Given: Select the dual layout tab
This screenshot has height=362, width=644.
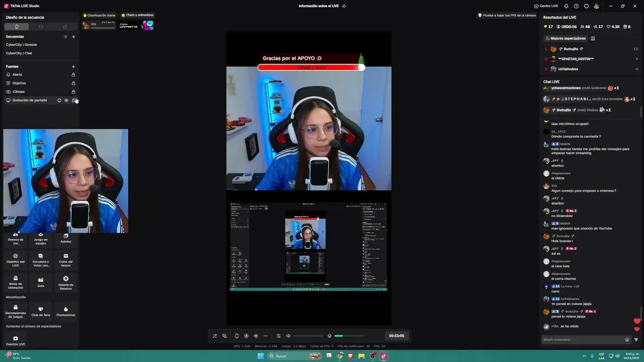Looking at the screenshot, I should coord(65,27).
